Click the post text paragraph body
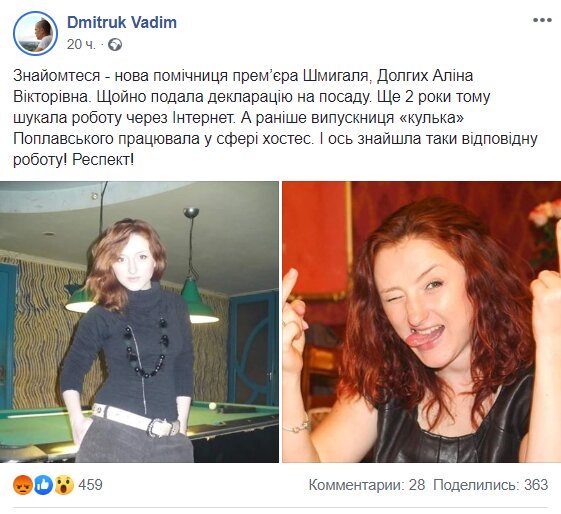Image resolution: width=561 pixels, height=514 pixels. click(275, 117)
